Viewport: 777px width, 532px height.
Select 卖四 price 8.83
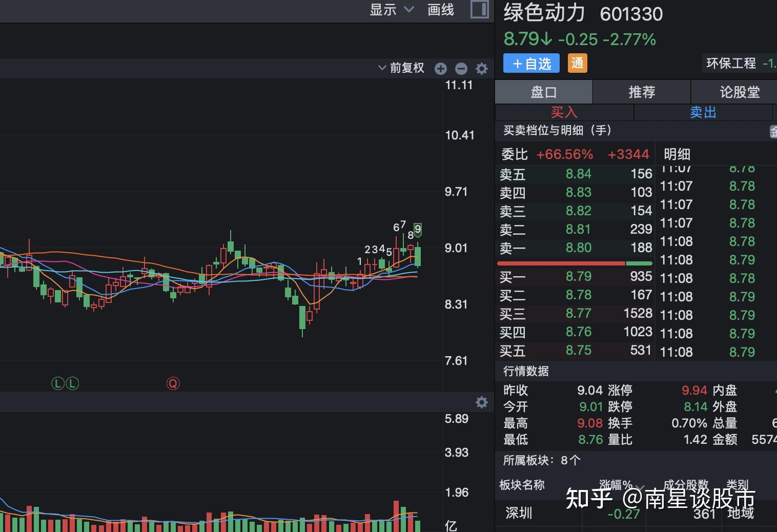tap(579, 193)
